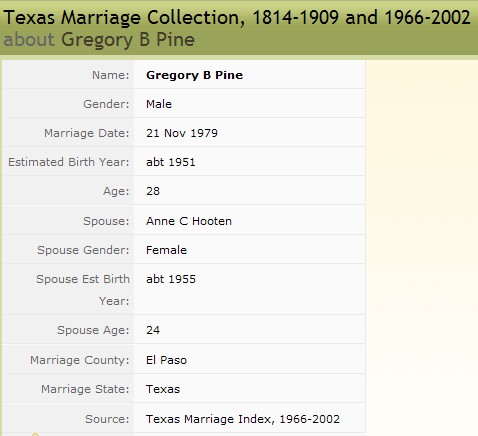
Task: Click the Gender value Male
Action: point(159,104)
